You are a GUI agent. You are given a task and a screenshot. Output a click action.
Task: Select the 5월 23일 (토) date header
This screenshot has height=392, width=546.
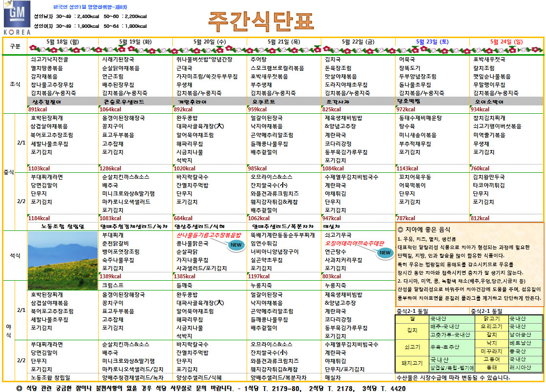pyautogui.click(x=432, y=42)
